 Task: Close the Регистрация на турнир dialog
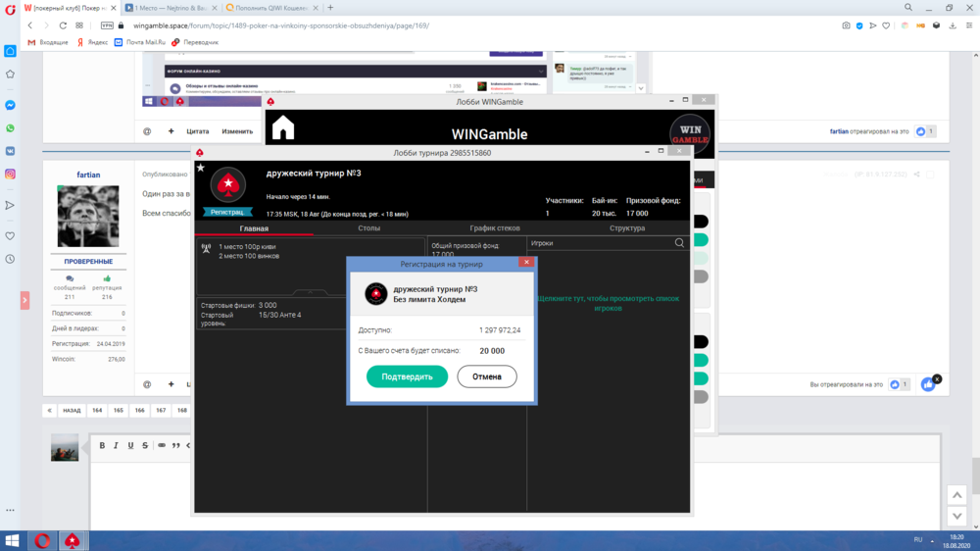point(526,263)
